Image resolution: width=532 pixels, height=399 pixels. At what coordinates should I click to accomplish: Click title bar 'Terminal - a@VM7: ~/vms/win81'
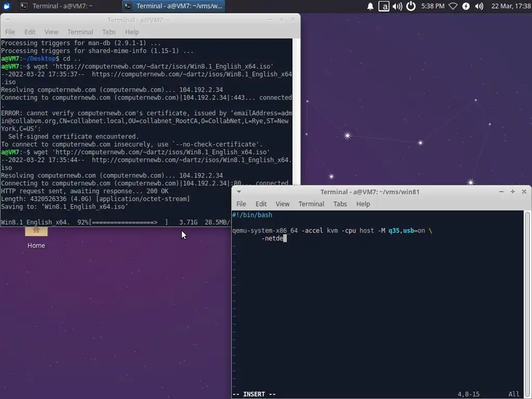point(370,192)
